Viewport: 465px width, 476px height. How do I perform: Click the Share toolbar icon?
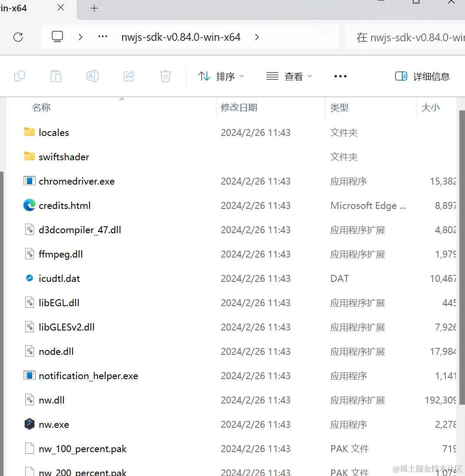point(129,76)
